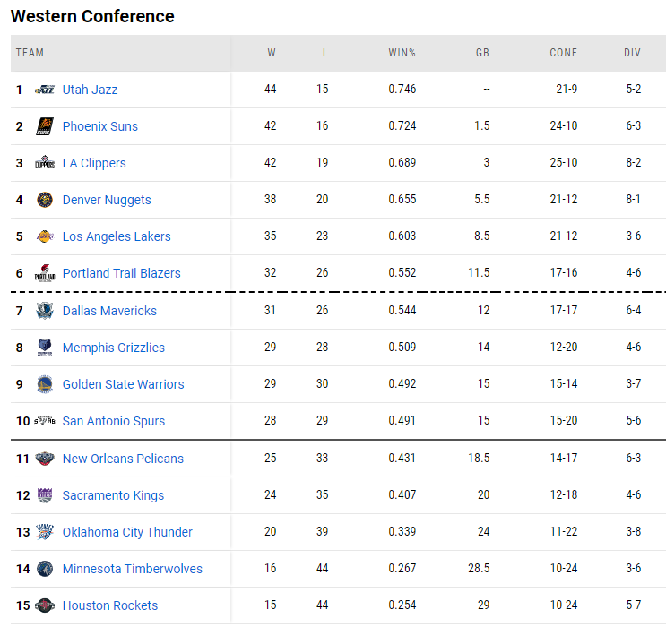Open the Portland Trail Blazers team link
The image size is (666, 644).
pos(122,273)
